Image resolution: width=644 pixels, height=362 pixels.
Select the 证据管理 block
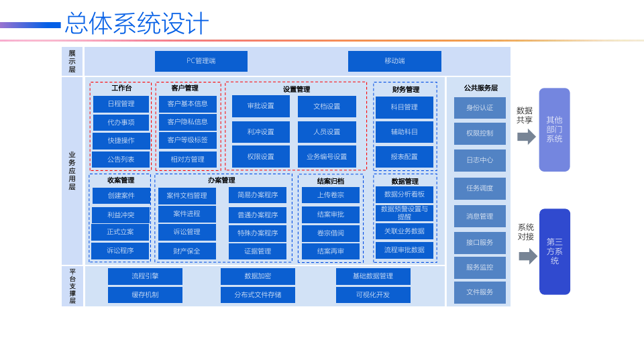[258, 251]
